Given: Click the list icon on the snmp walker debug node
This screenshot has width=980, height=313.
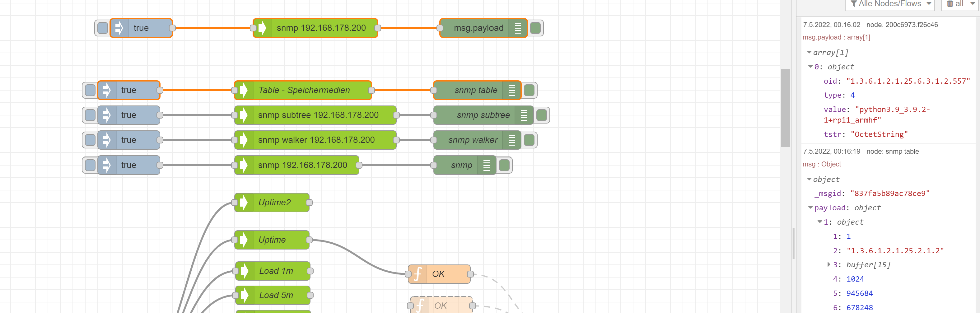Looking at the screenshot, I should [512, 140].
